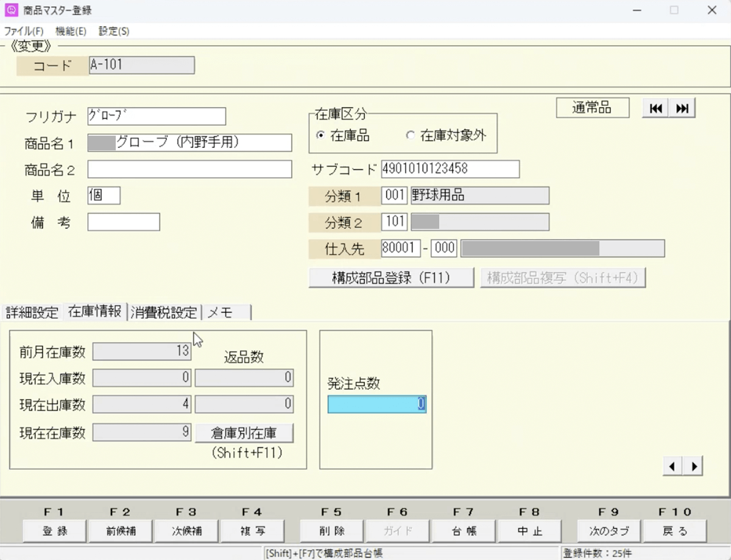Open the 台帳 ledger button under F7
The width and height of the screenshot is (731, 560).
point(464,531)
